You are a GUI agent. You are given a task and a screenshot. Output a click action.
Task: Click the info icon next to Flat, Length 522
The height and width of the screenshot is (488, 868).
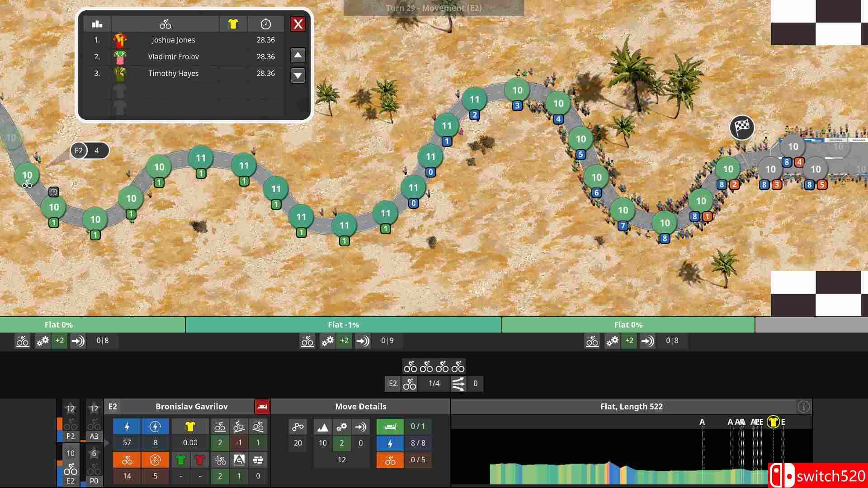click(803, 407)
